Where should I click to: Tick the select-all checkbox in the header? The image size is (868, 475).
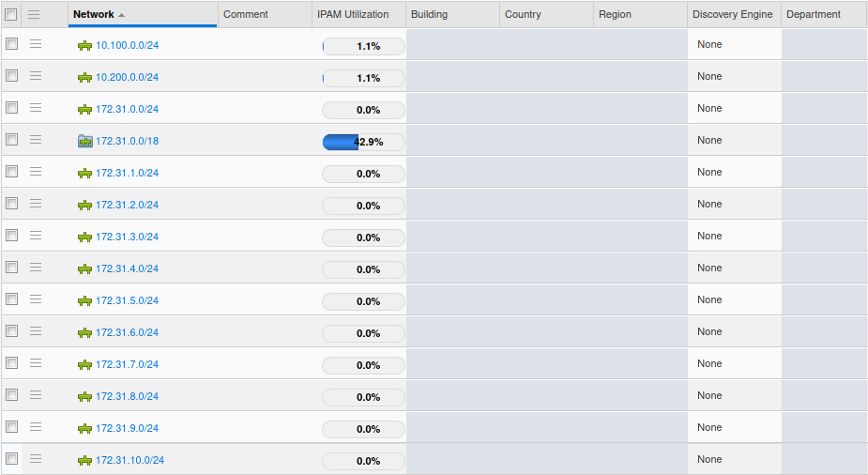click(x=11, y=14)
